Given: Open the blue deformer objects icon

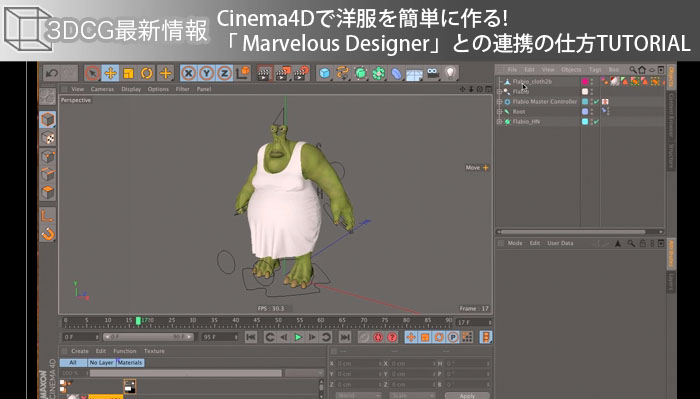Looking at the screenshot, I should (x=396, y=73).
